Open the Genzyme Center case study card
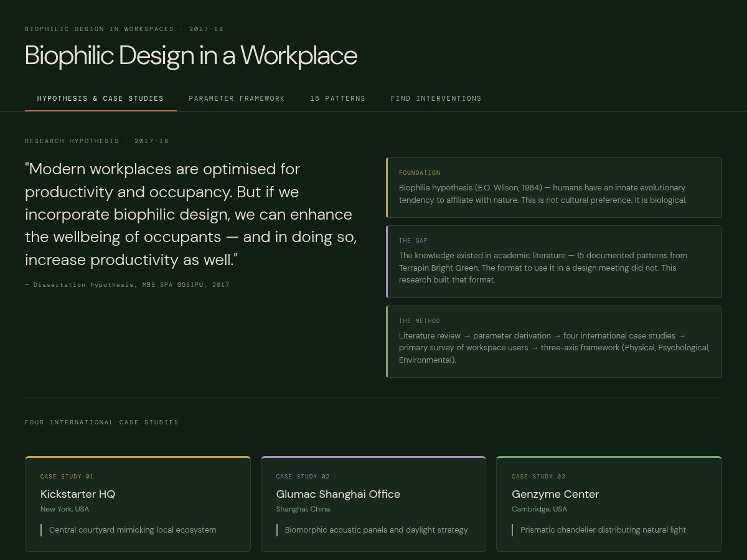 [609, 504]
